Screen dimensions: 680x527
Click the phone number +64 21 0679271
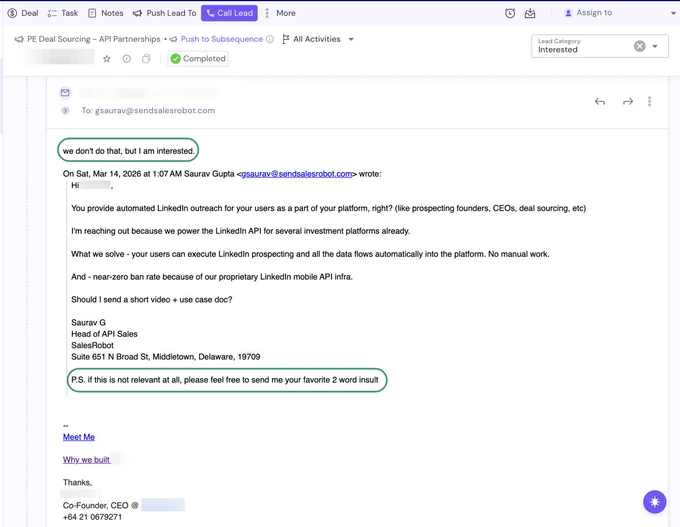coord(92,517)
